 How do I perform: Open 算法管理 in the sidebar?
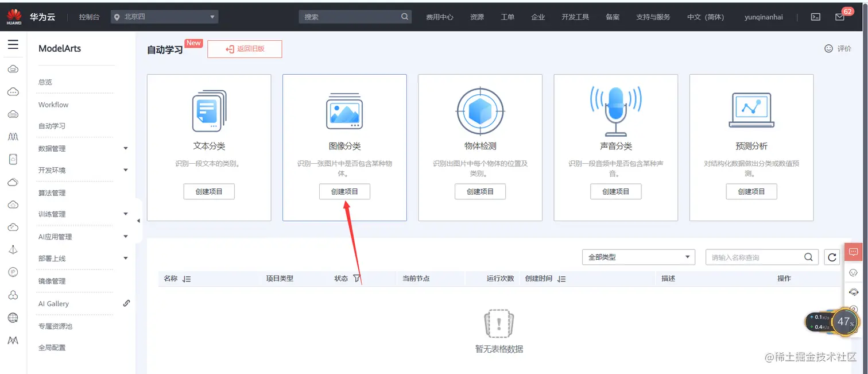point(52,192)
